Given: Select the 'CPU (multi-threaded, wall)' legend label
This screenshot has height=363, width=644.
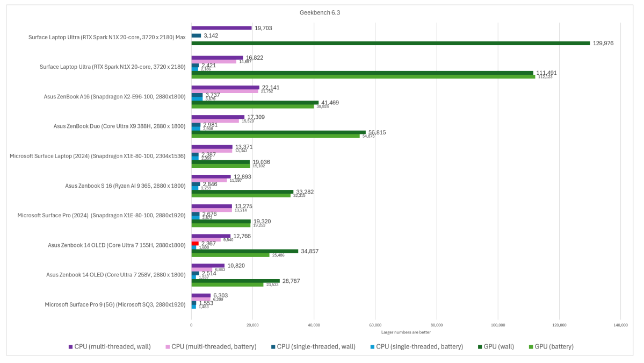Looking at the screenshot, I should pyautogui.click(x=113, y=346).
